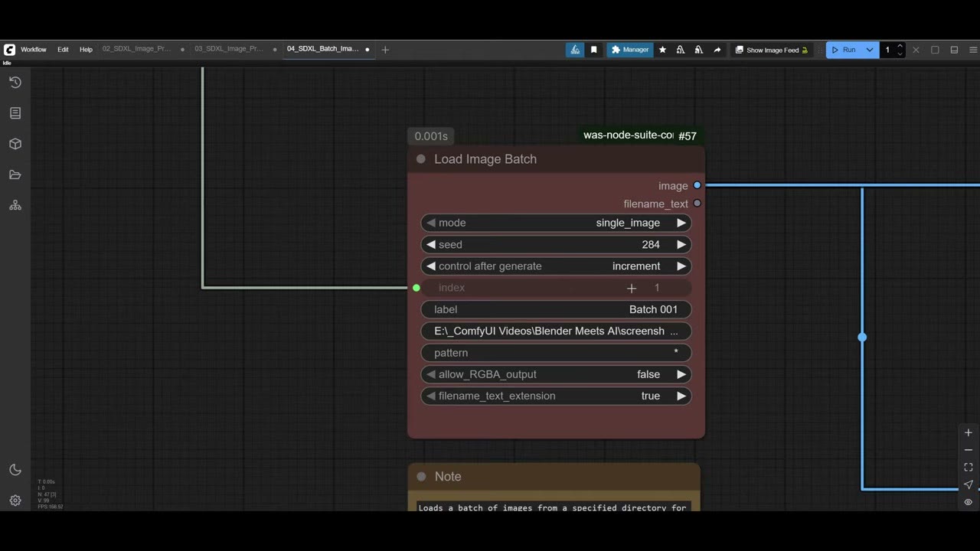
Task: Click the cancel X icon beside Run
Action: 916,50
